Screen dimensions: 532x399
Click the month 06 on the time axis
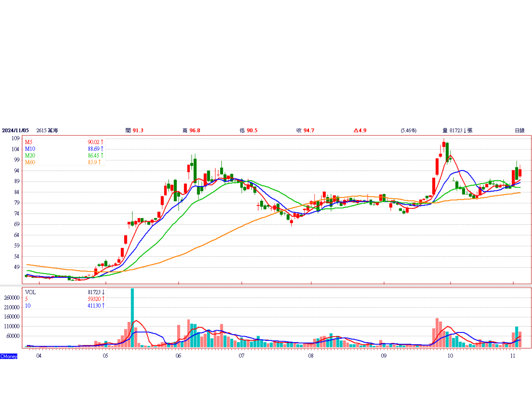point(178,356)
